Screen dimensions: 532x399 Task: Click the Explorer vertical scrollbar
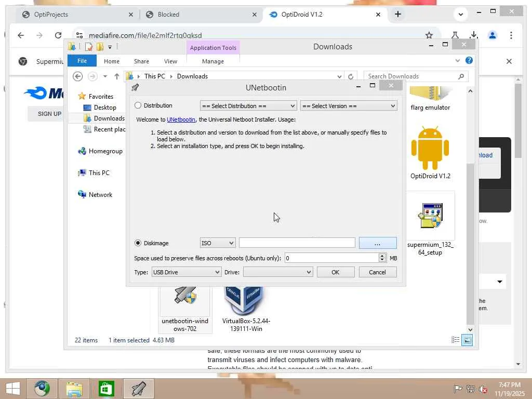470,244
